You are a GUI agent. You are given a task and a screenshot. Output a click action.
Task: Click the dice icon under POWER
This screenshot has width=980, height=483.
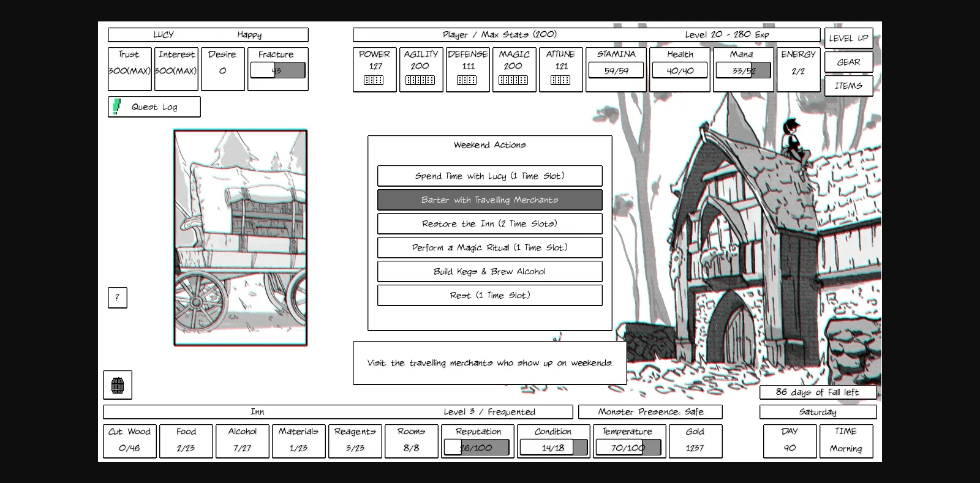[374, 80]
